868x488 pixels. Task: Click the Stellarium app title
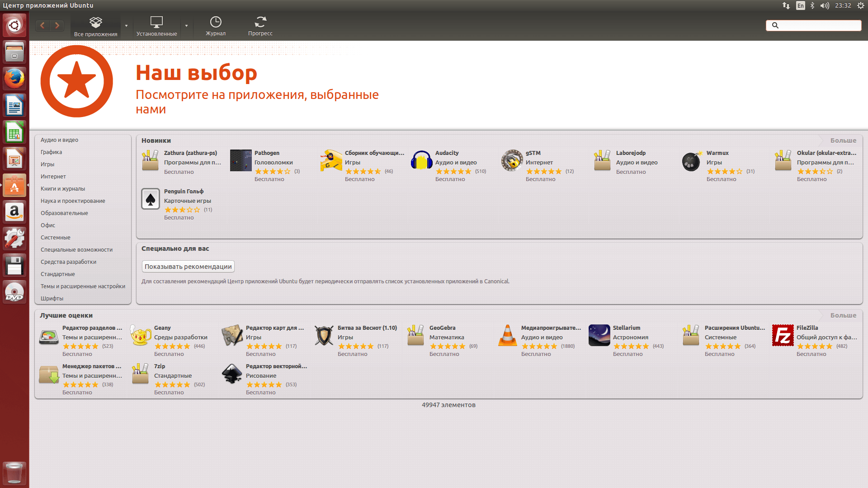tap(626, 328)
